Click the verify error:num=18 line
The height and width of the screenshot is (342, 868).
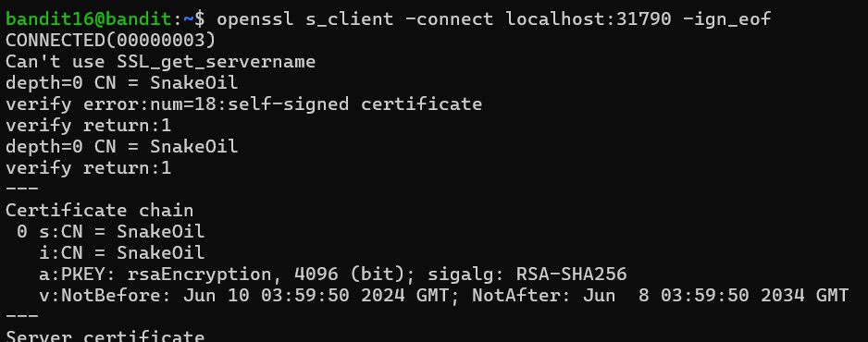pos(243,104)
